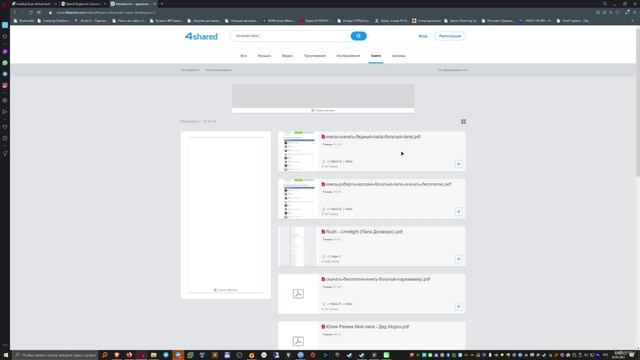Open the Rush - Limelight pdf link
Viewport: 640px width, 360px height.
click(x=364, y=231)
